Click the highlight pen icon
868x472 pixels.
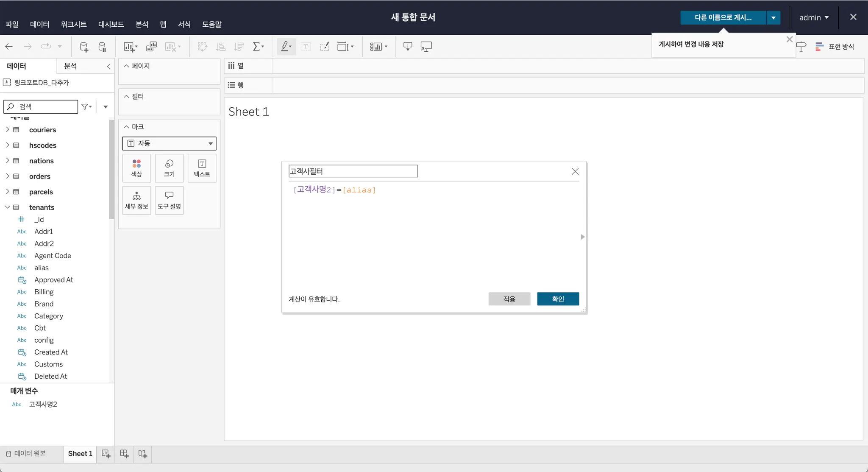(285, 46)
